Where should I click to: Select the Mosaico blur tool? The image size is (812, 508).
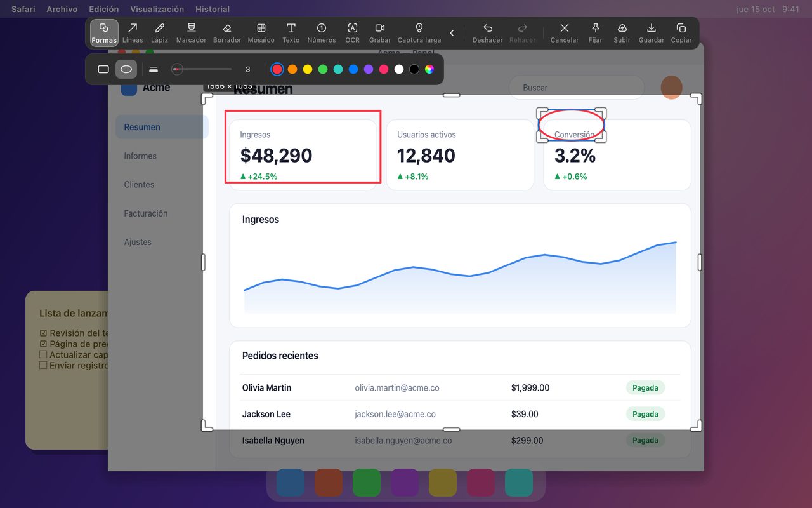tap(261, 33)
